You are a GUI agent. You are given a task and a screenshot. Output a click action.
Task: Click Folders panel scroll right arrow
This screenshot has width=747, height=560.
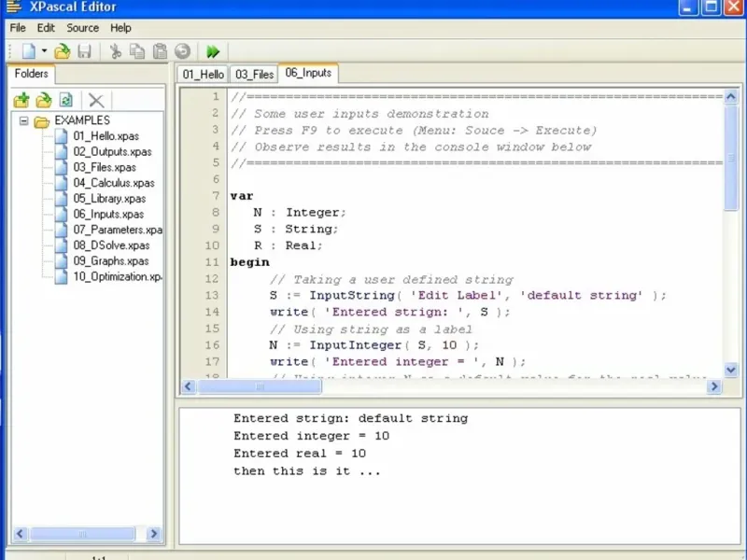tap(153, 534)
